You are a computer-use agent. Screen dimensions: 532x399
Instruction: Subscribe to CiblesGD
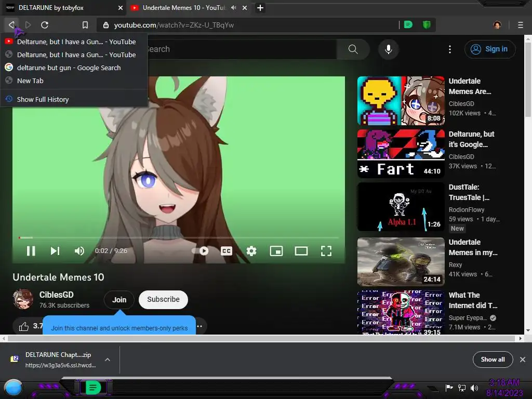coord(163,300)
